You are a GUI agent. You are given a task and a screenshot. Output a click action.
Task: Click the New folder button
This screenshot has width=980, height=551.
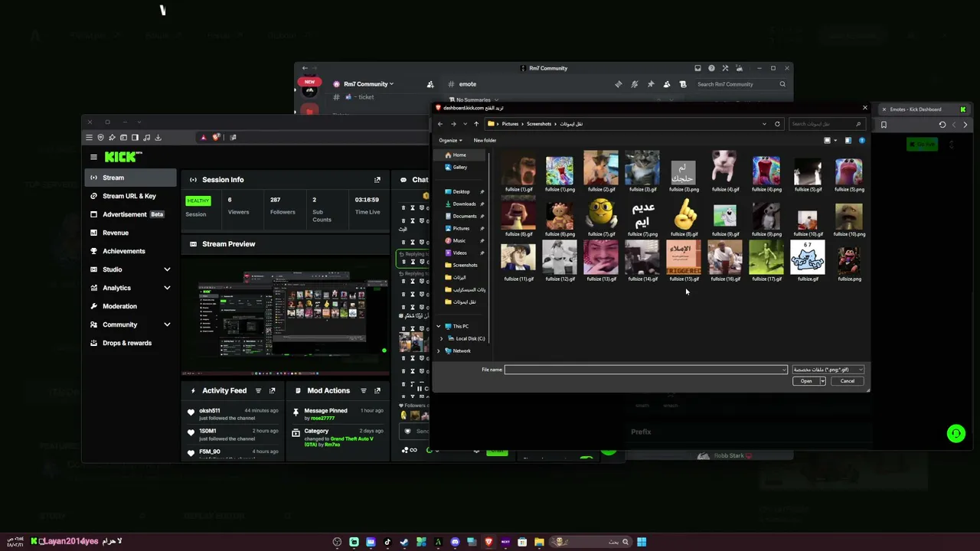(485, 141)
